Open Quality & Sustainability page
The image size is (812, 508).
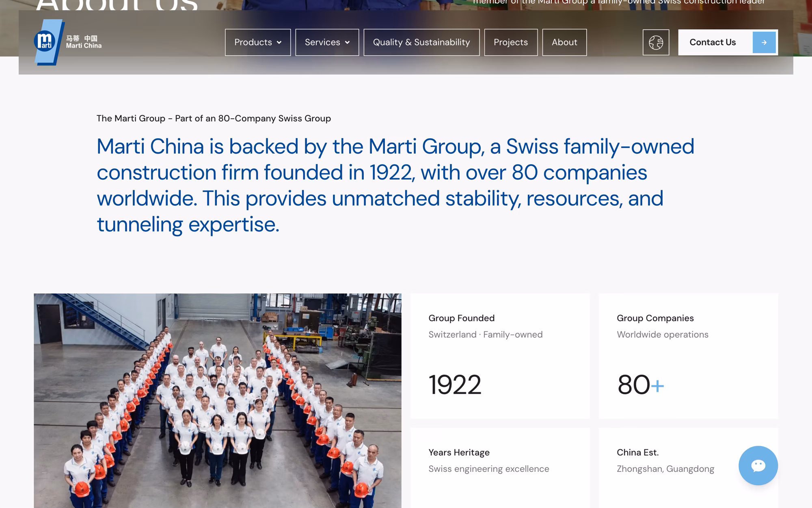tap(421, 42)
